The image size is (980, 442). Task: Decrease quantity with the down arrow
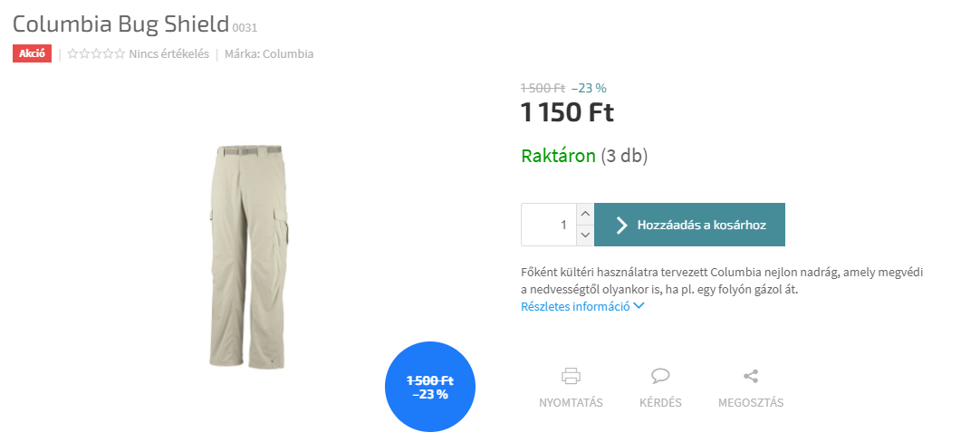pos(585,235)
